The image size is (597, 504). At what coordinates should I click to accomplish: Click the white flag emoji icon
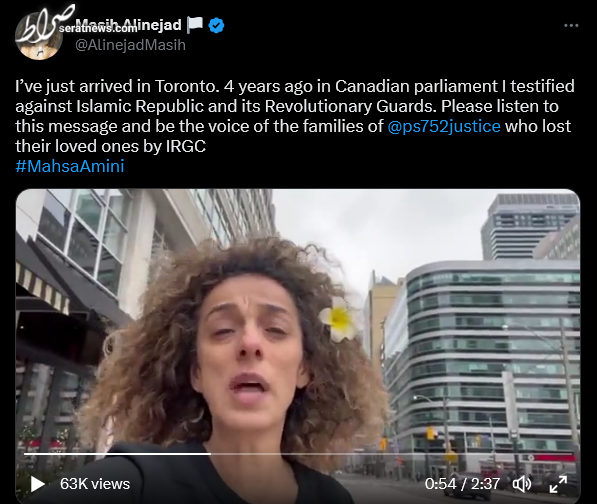195,25
